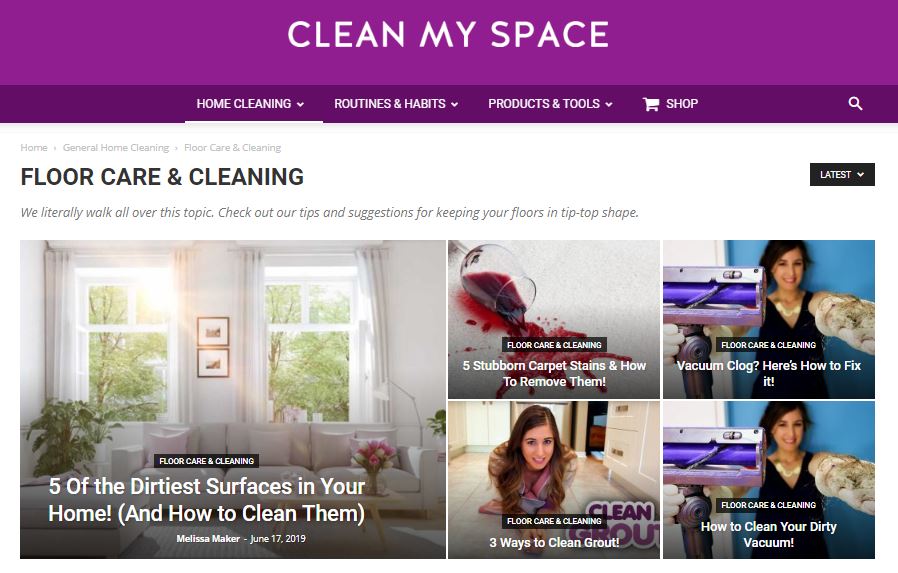
Task: Open Vacuum Clog? Here's How to Fix article
Action: tap(769, 373)
